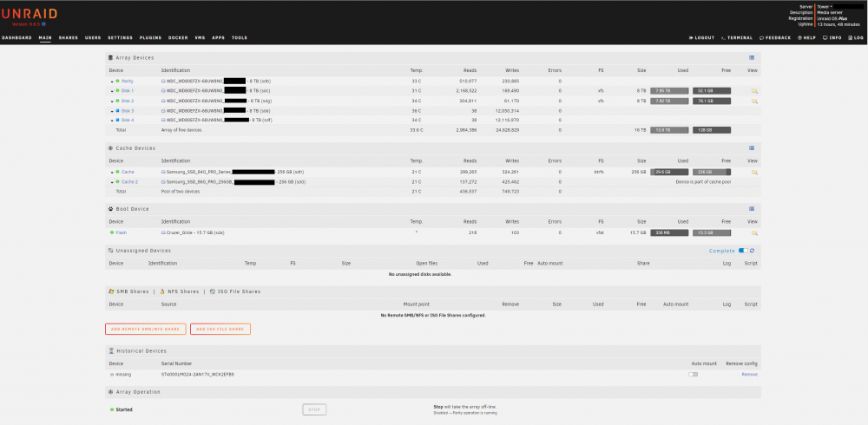Open the Info panel in top bar
This screenshot has width=868, height=425.
tap(832, 38)
